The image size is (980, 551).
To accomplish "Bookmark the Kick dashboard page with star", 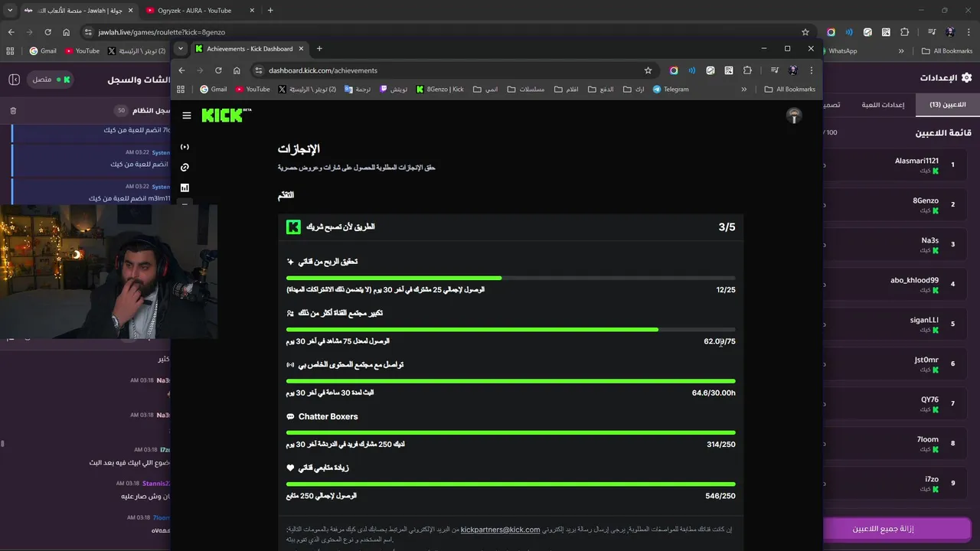I will pyautogui.click(x=648, y=70).
